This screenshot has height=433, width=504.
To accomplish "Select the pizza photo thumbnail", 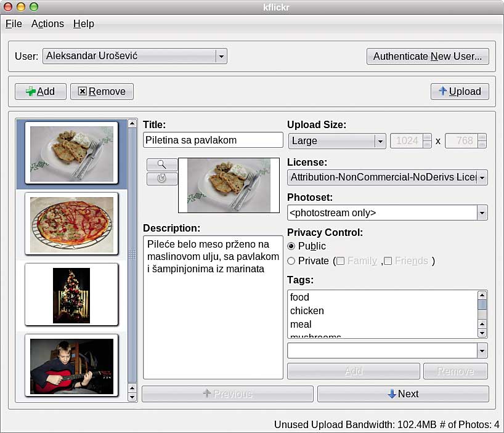I will click(x=71, y=224).
